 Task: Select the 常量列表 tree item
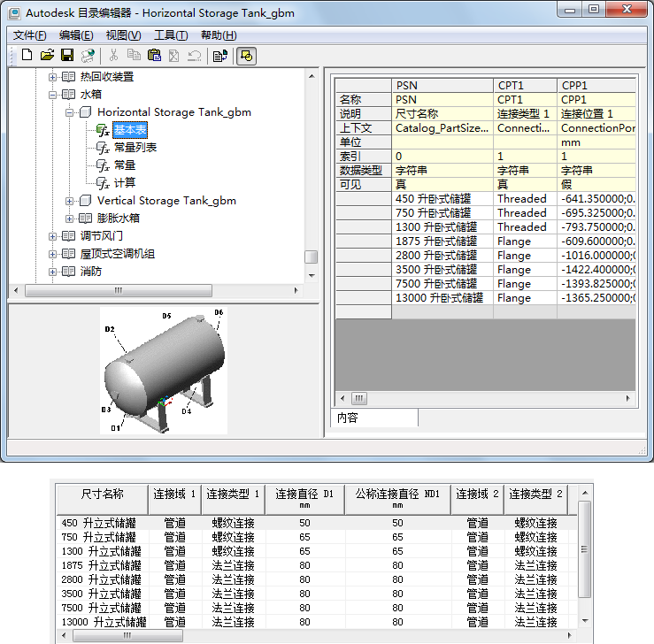click(135, 148)
